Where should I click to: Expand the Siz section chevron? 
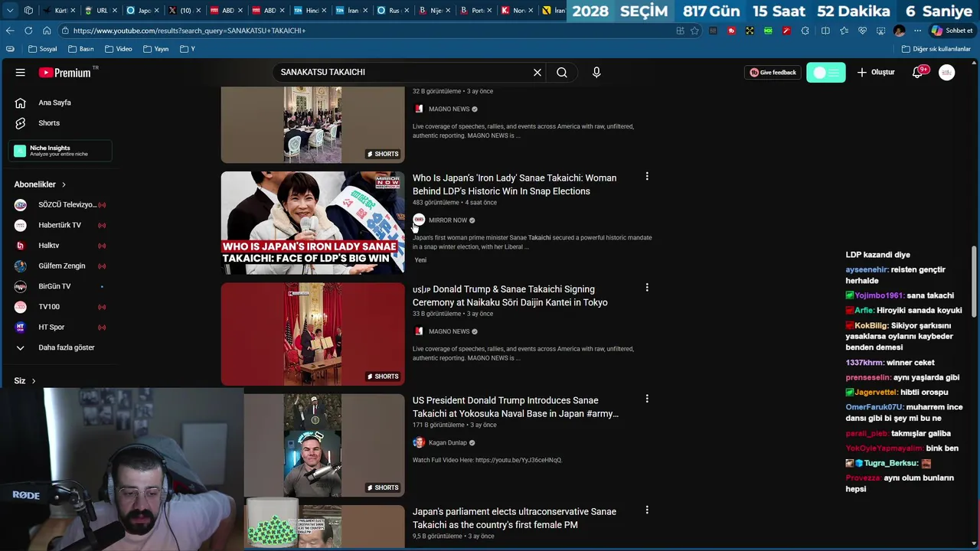[33, 380]
